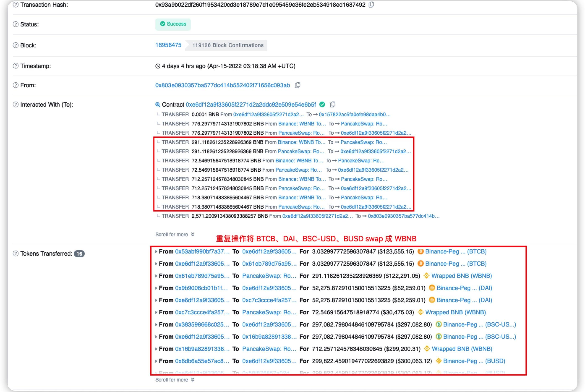The width and height of the screenshot is (585, 392).
Task: Click the help icon beside Tokens Transferred
Action: point(16,253)
